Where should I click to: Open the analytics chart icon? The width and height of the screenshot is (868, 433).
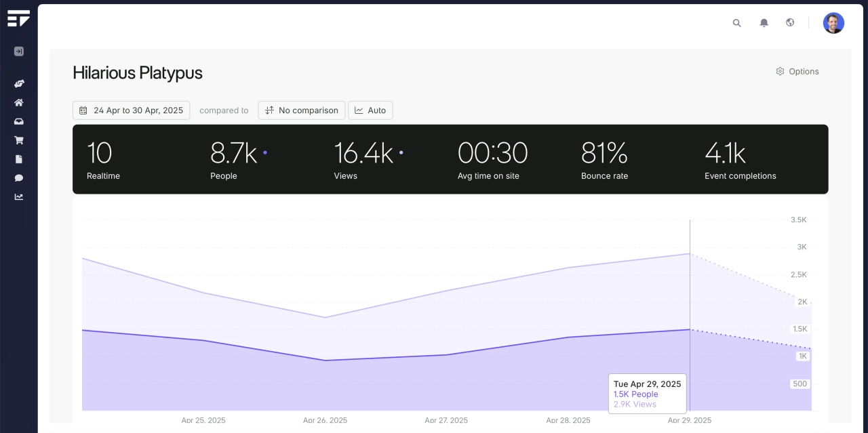point(19,197)
